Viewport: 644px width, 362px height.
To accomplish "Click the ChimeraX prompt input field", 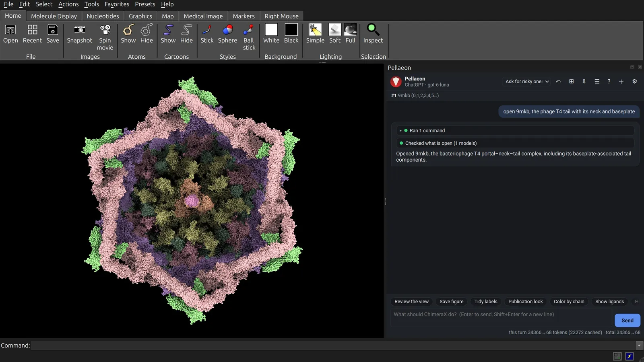I will 502,315.
